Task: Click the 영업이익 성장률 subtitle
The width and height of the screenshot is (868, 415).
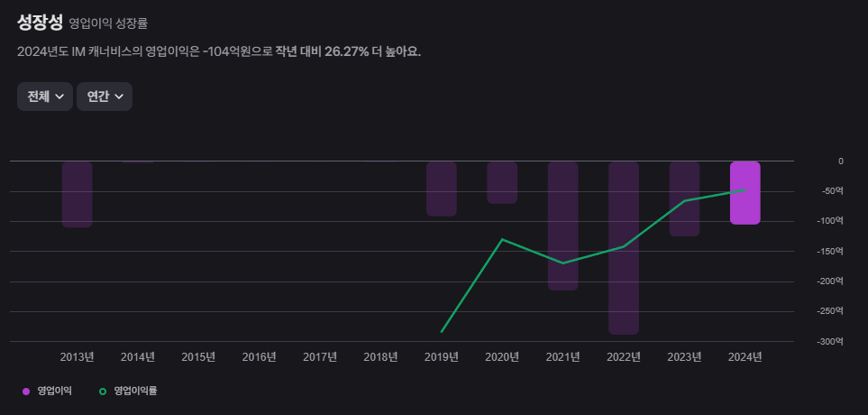Action: click(x=108, y=23)
